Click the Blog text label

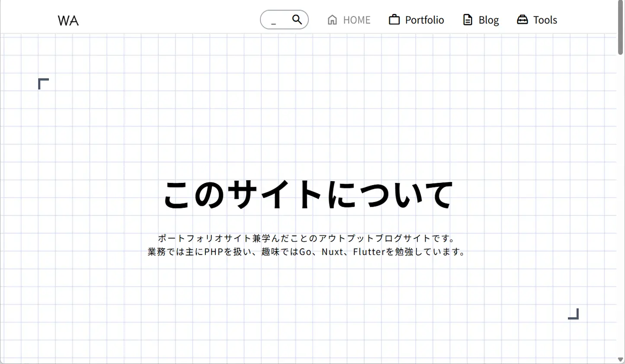click(x=488, y=20)
